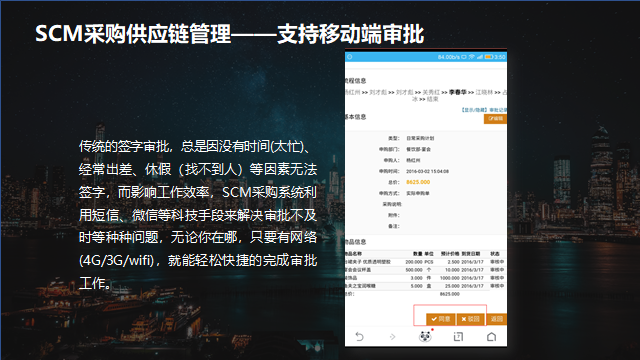Click the slide title SCM采购供应链管理

pos(133,34)
